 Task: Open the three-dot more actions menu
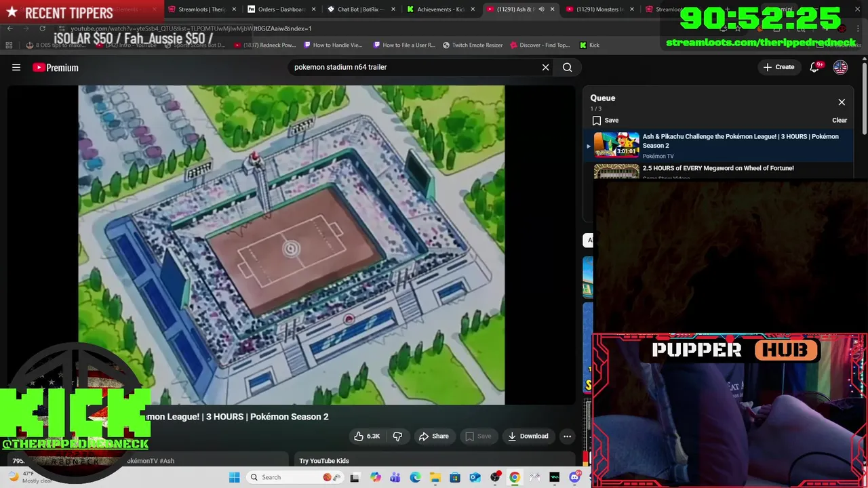tap(568, 436)
